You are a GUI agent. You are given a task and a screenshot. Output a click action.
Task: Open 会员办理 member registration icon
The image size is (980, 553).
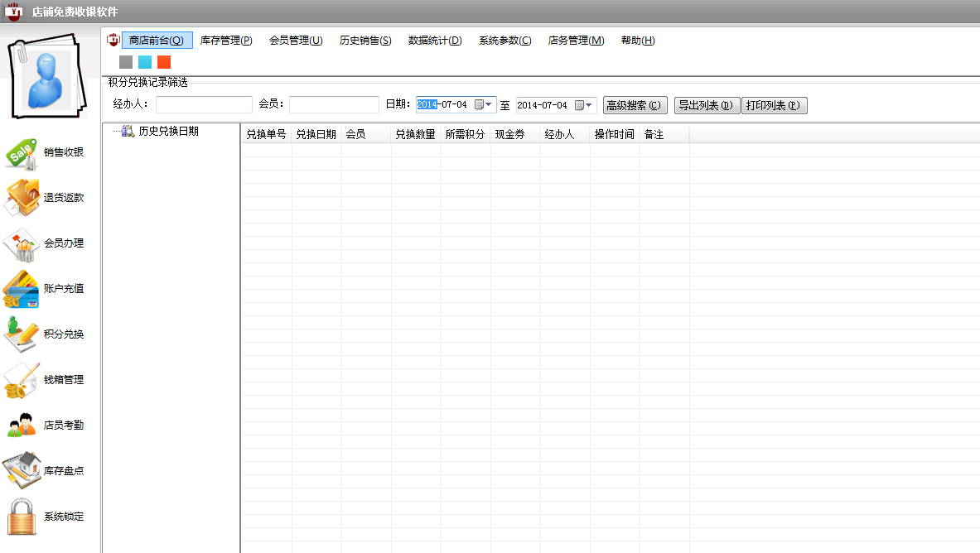click(x=22, y=243)
